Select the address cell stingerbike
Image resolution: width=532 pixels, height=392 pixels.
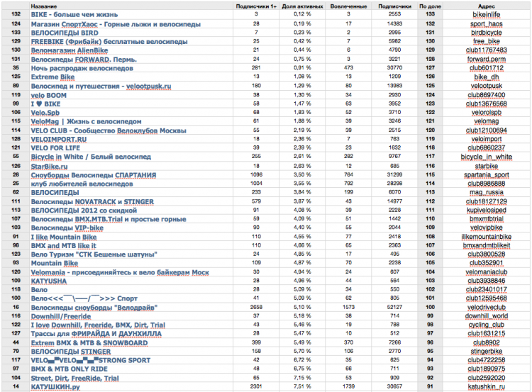[x=487, y=352]
